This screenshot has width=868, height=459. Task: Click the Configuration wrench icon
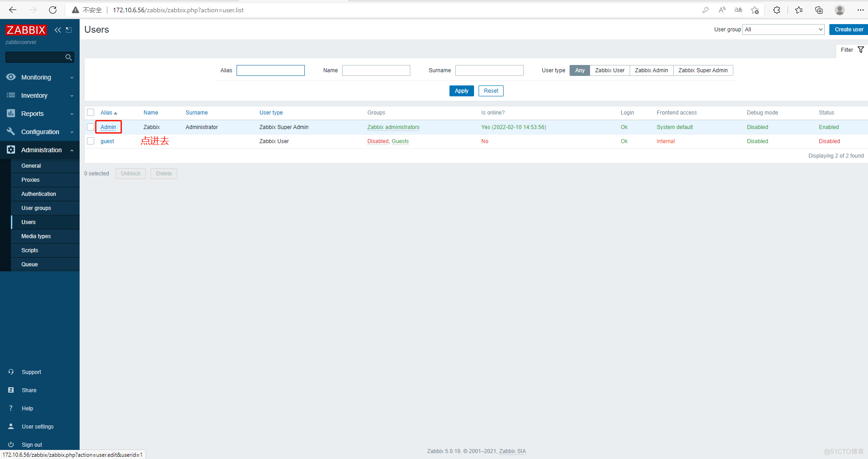[x=11, y=131]
